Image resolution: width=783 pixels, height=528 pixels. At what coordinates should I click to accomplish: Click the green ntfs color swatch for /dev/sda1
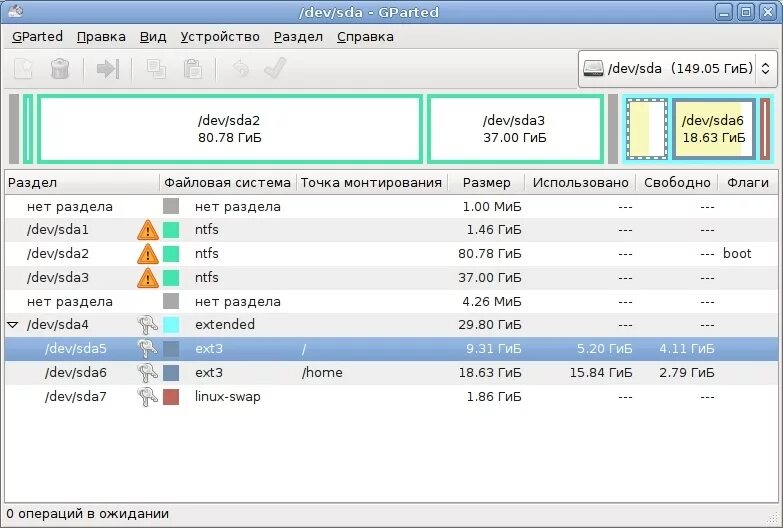171,230
